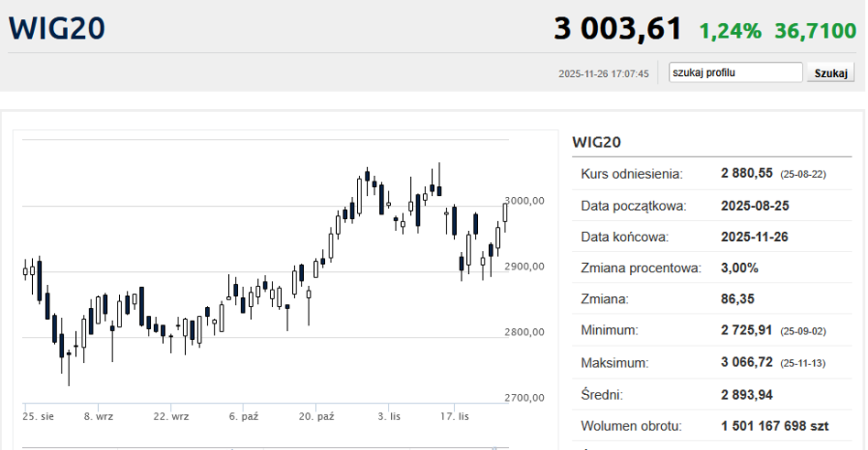Click the 'szukaj profilu' search field
The image size is (868, 450).
point(735,72)
